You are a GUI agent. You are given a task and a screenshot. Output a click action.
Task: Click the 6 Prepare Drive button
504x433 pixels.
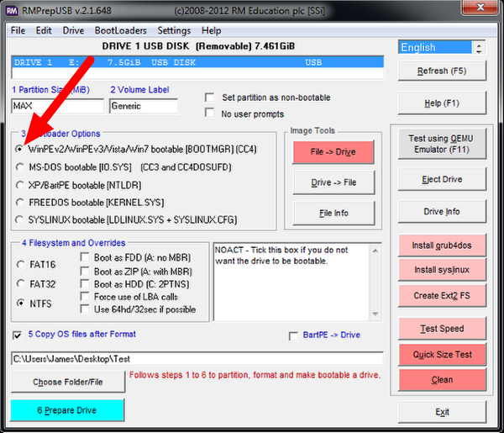tap(67, 410)
